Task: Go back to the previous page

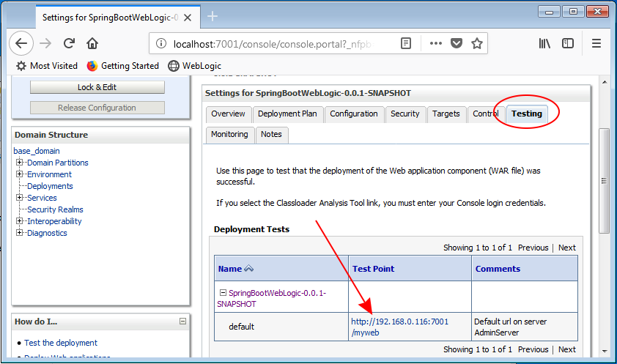Action: (21, 43)
